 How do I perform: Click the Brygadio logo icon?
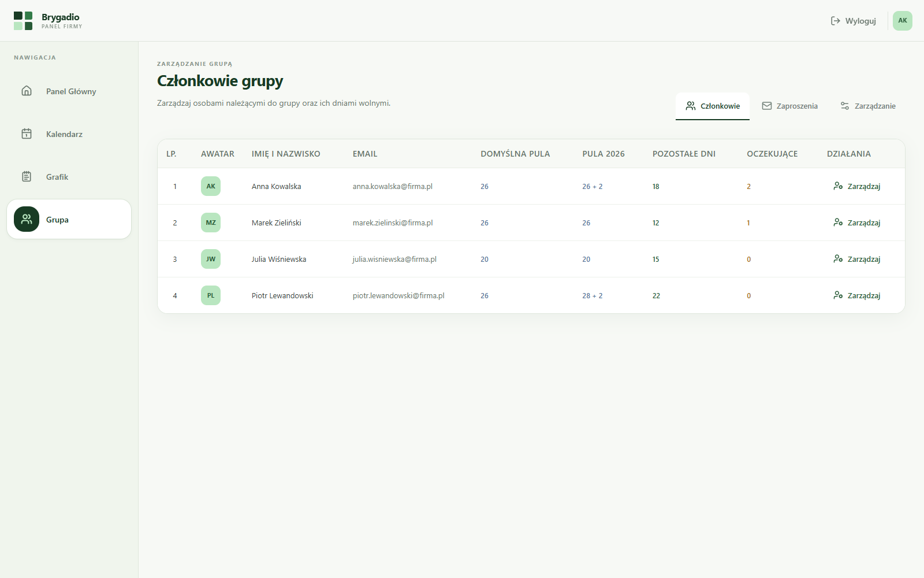click(23, 21)
